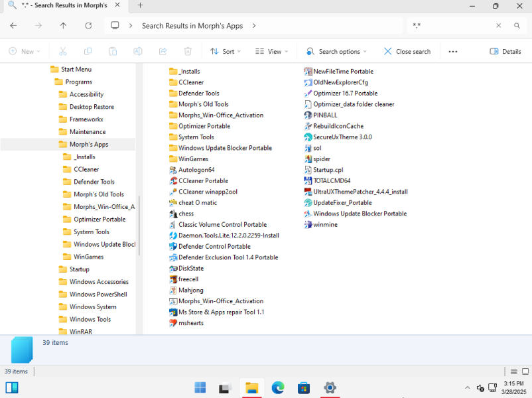Viewport: 532px width, 398px height.
Task: Select Morph's Apps in the navigation tree
Action: point(89,145)
